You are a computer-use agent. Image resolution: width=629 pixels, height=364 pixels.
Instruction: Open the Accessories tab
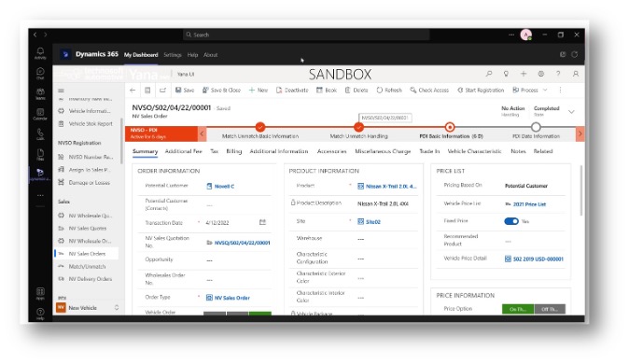[331, 151]
